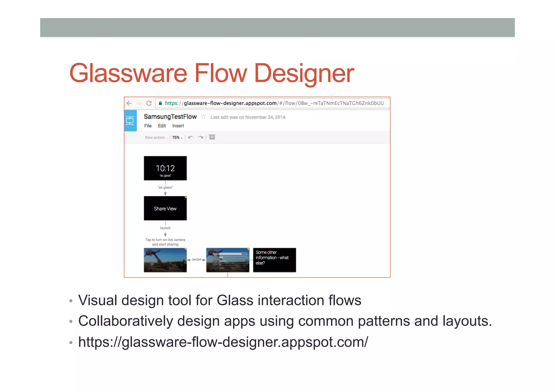
Task: Click the browser forward arrow
Action: click(139, 103)
